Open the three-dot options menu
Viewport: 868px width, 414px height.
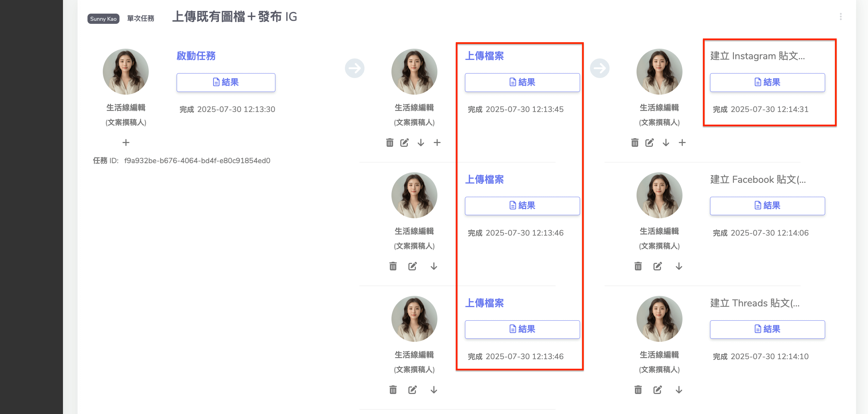tap(841, 17)
